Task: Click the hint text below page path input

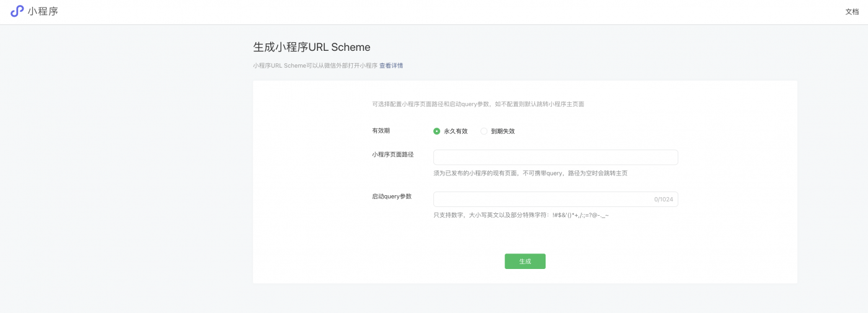Action: (530, 174)
